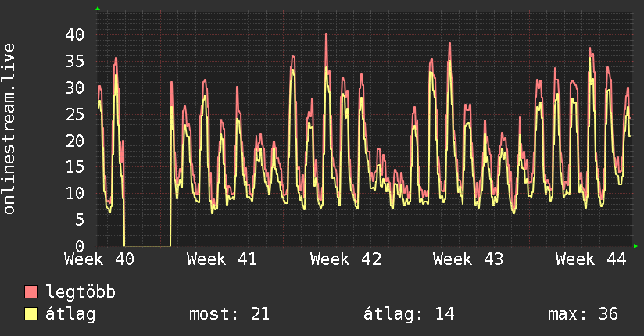644x336 pixels.
Task: Click the green arrow ending the x-axis
Action: [635, 246]
